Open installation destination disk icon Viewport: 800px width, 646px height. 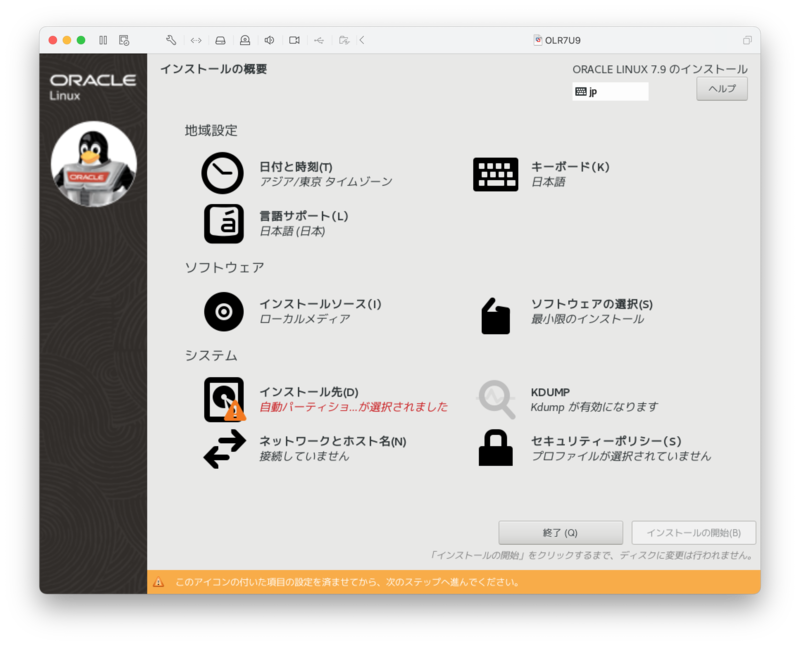click(224, 400)
